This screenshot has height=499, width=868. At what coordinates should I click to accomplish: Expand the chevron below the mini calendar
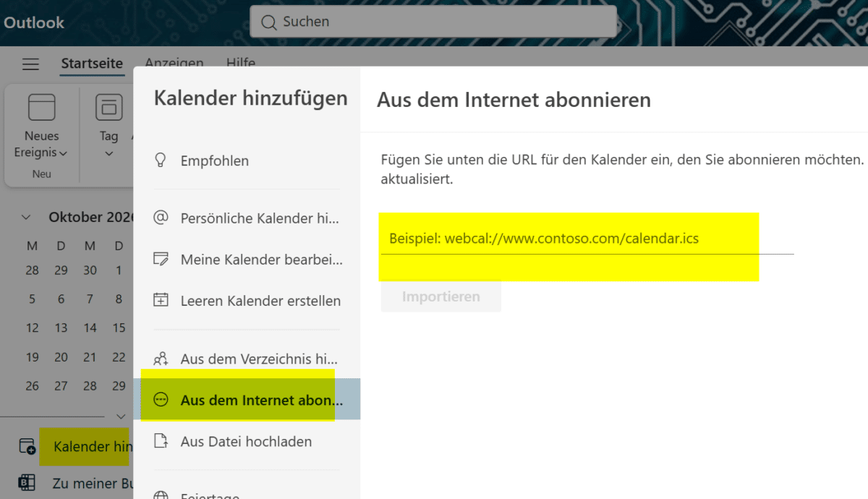point(121,417)
